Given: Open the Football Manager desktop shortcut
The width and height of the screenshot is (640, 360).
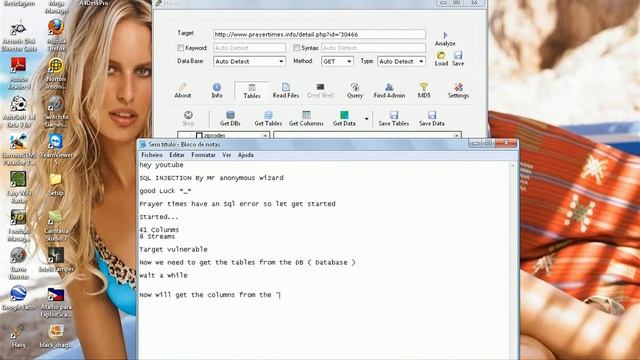Looking at the screenshot, I should coord(18,218).
